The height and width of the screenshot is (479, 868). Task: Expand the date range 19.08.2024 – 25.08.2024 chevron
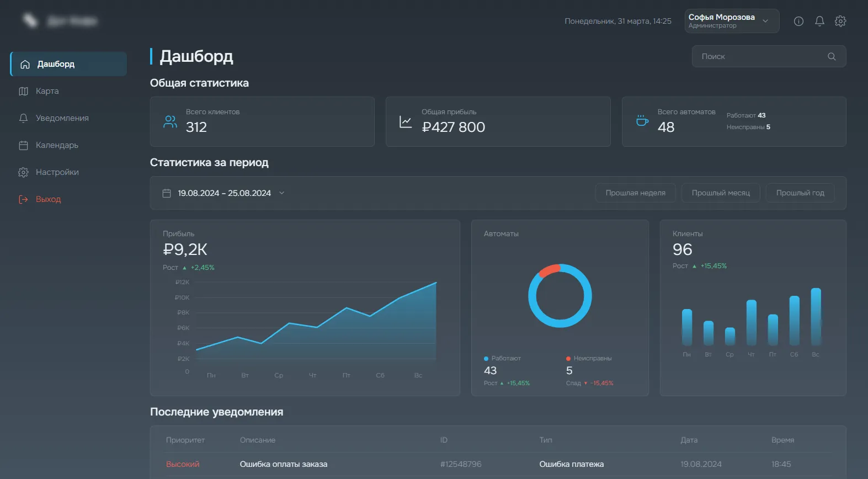(281, 193)
